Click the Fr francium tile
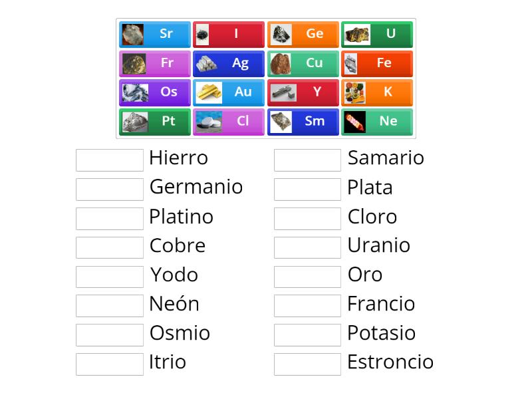 click(x=154, y=63)
